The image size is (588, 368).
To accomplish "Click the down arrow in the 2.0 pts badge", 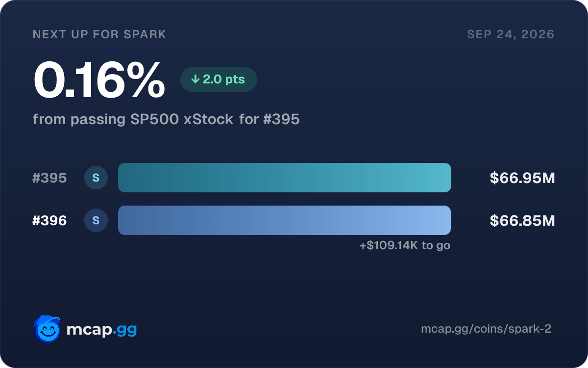I will 195,79.
